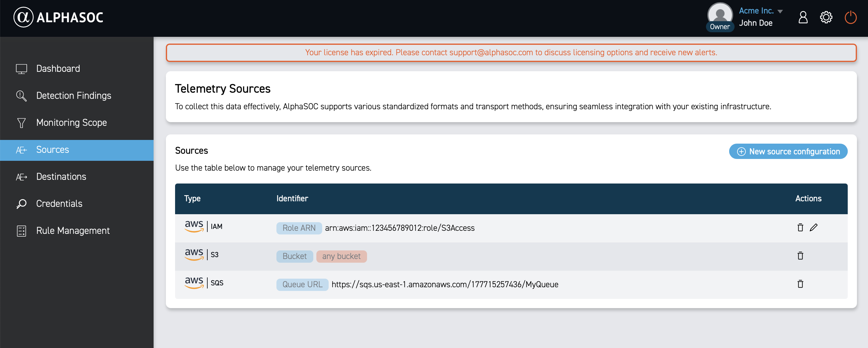Image resolution: width=868 pixels, height=348 pixels.
Task: Delete the SQS Queue URL source
Action: [x=800, y=284]
